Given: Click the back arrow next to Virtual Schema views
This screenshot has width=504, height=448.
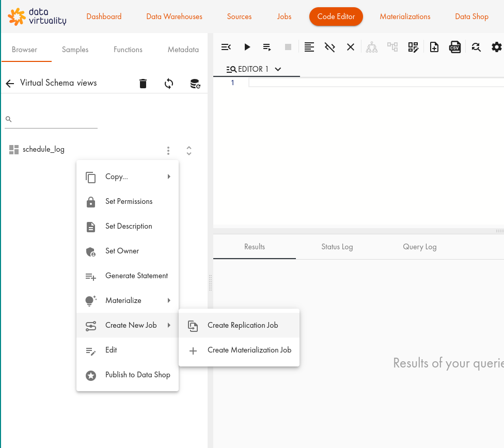Looking at the screenshot, I should (x=9, y=83).
